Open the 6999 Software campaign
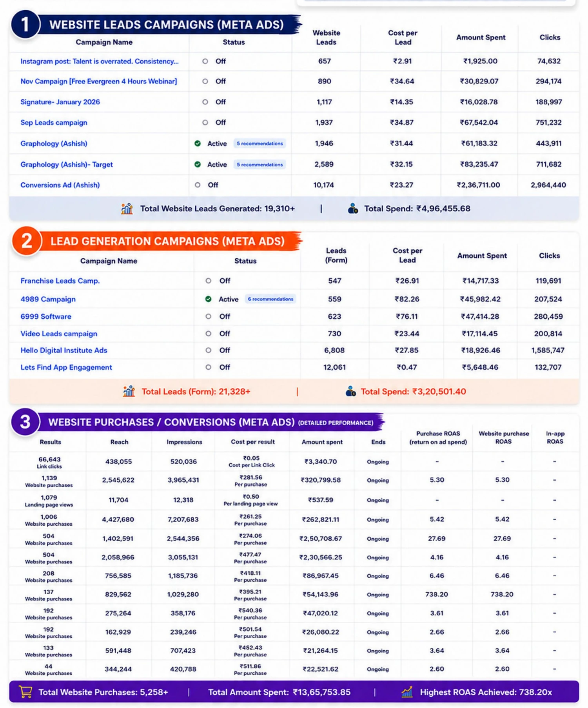The height and width of the screenshot is (708, 588). click(x=46, y=316)
